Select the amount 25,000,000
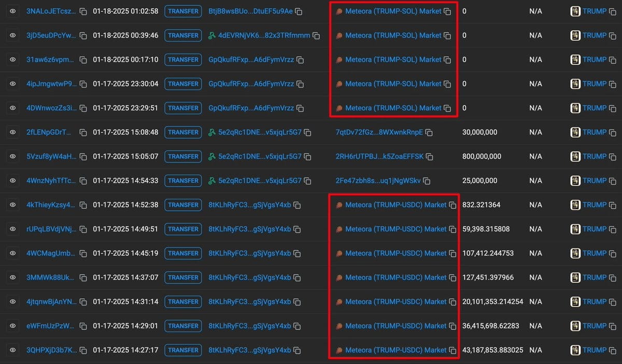 479,181
